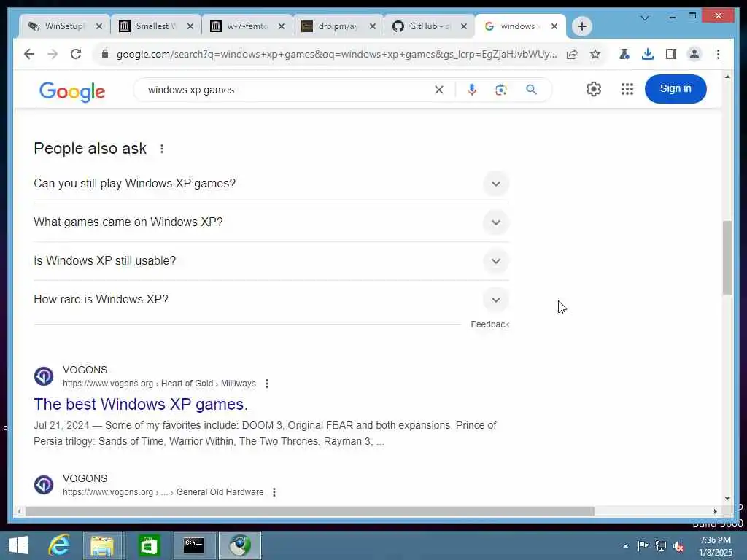Open Chrome Labs flask icon
The height and width of the screenshot is (560, 747).
tap(624, 54)
